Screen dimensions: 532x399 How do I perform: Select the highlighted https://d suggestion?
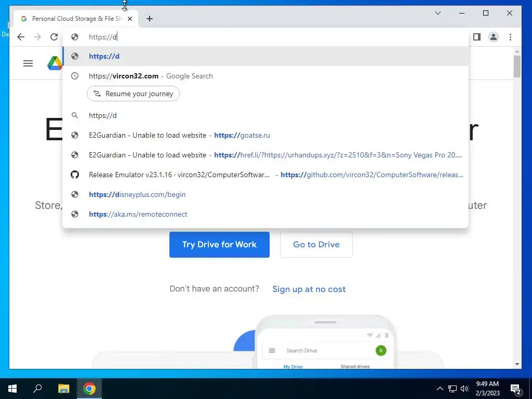click(265, 56)
